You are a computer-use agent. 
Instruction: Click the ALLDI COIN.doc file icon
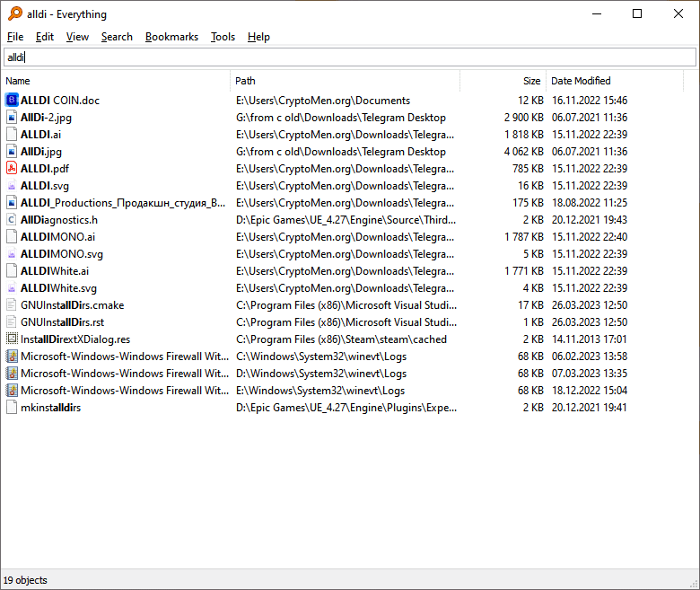[12, 100]
